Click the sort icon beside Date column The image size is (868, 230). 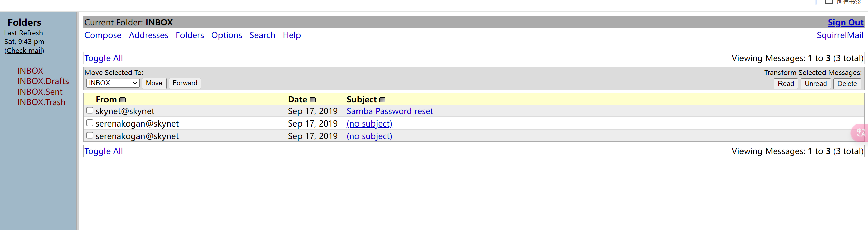(x=313, y=100)
